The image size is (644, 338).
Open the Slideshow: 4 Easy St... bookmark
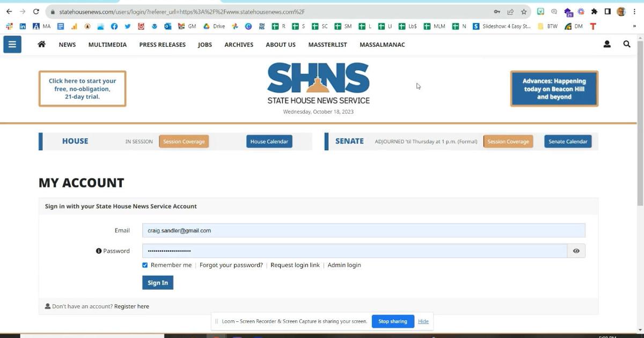pyautogui.click(x=502, y=26)
